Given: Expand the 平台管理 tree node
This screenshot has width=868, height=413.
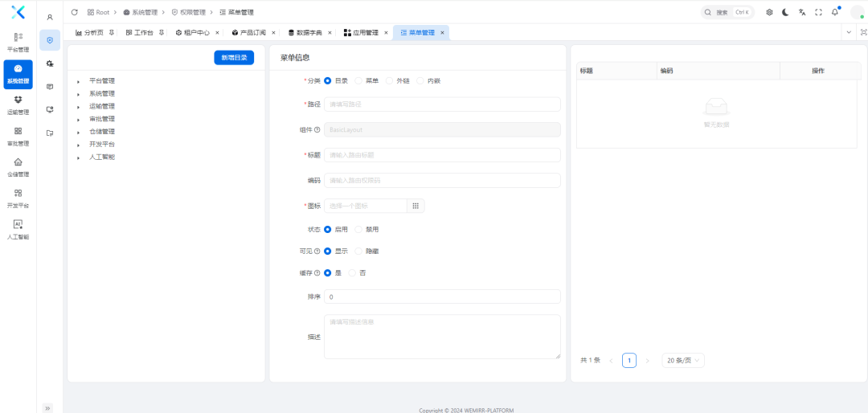Looking at the screenshot, I should pyautogui.click(x=78, y=81).
